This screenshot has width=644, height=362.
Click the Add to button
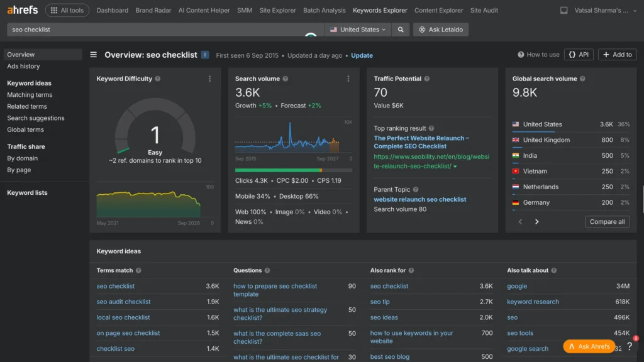tap(618, 55)
